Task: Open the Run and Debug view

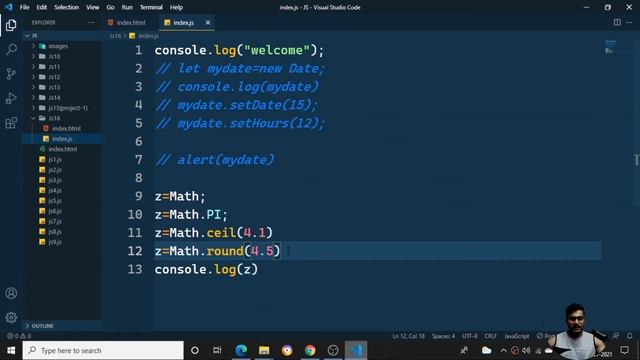Action: click(x=11, y=98)
